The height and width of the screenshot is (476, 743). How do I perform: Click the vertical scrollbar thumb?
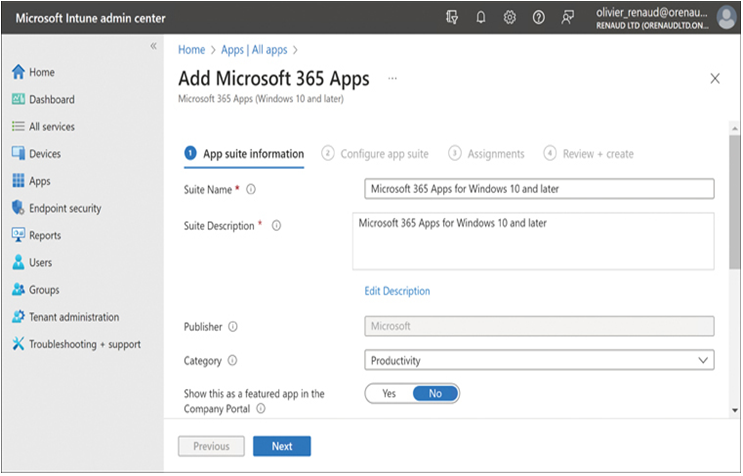(x=734, y=203)
